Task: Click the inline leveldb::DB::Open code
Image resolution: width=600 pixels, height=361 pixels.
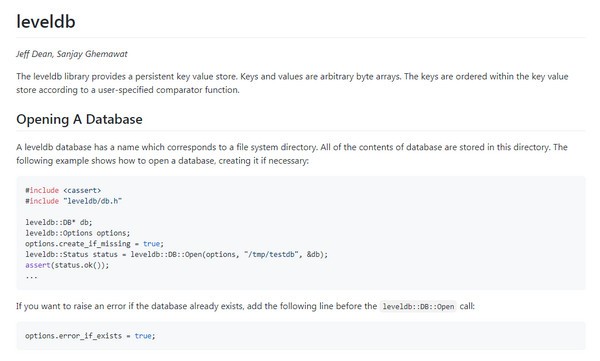Action: click(x=418, y=306)
